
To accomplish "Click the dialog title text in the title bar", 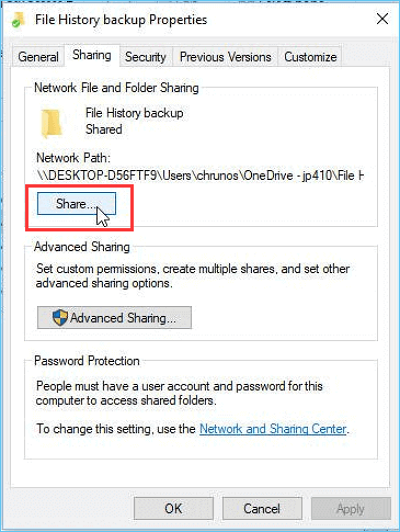I will 121,20.
